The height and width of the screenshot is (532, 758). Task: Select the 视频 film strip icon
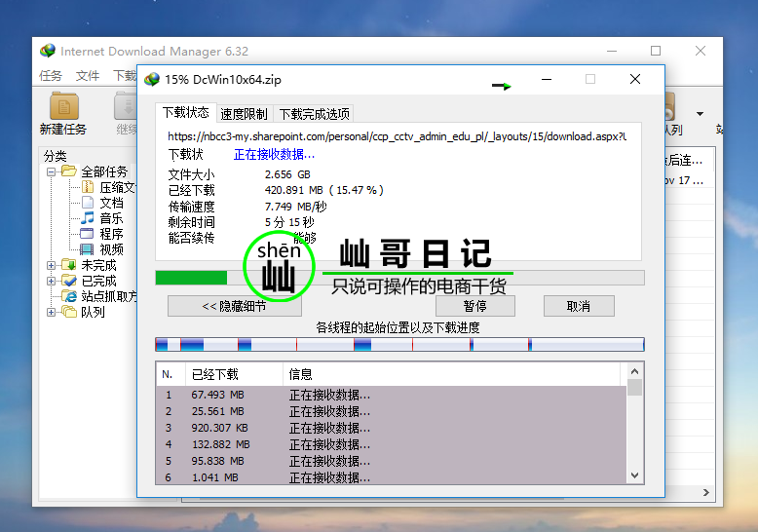click(87, 249)
